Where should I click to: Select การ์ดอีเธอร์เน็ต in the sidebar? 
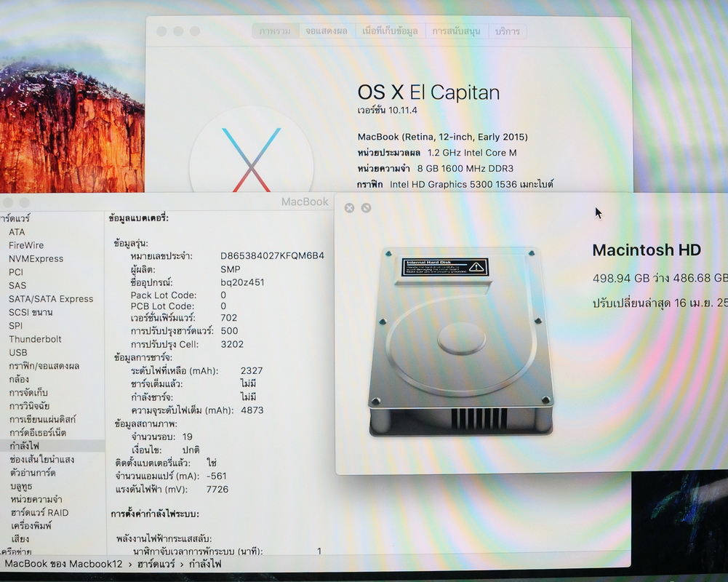pyautogui.click(x=38, y=433)
